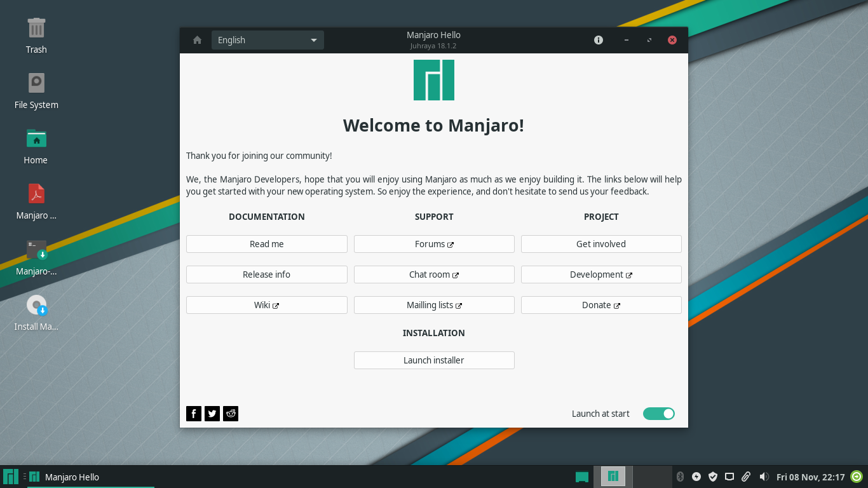Open the Reddit social icon
This screenshot has width=868, height=488.
pos(231,414)
